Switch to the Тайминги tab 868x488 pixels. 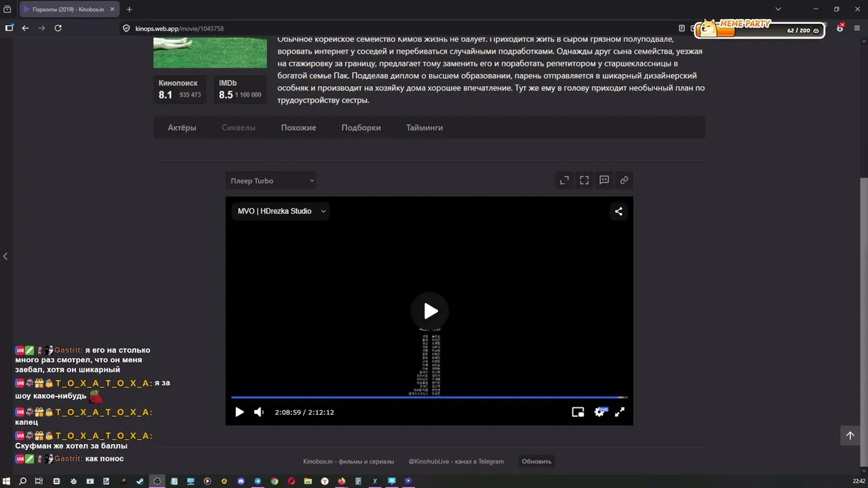tap(425, 127)
